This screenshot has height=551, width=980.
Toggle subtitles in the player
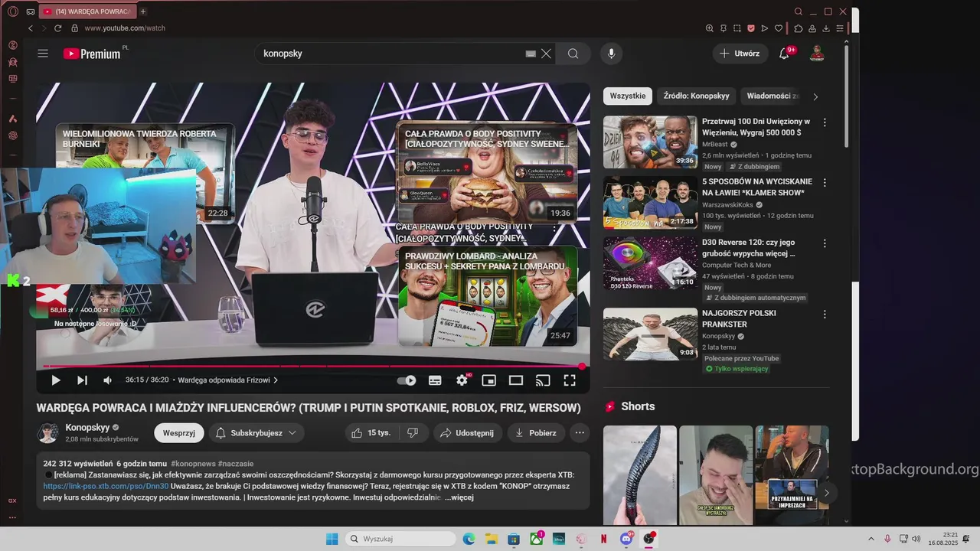435,380
